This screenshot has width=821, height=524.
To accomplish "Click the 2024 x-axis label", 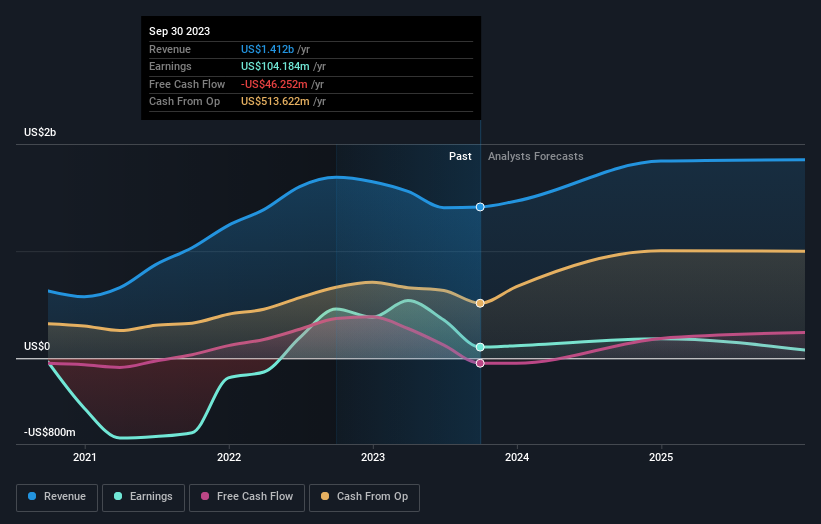I will (x=517, y=458).
